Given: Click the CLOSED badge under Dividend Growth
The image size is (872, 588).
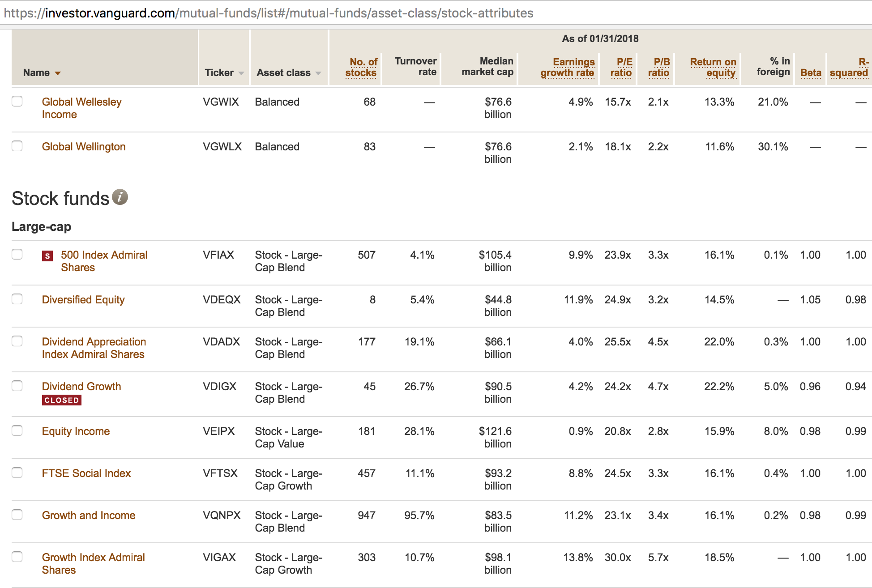Looking at the screenshot, I should pos(62,400).
